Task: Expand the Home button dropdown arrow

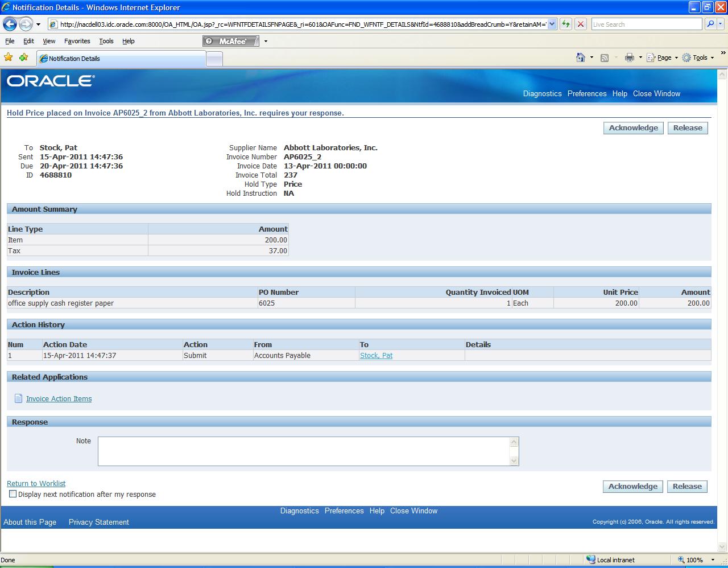Action: coord(591,57)
